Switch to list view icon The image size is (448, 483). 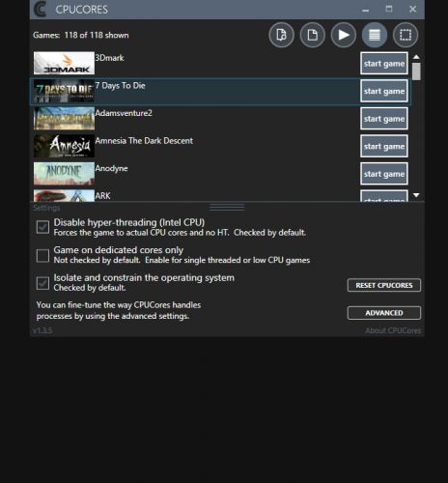pos(375,35)
